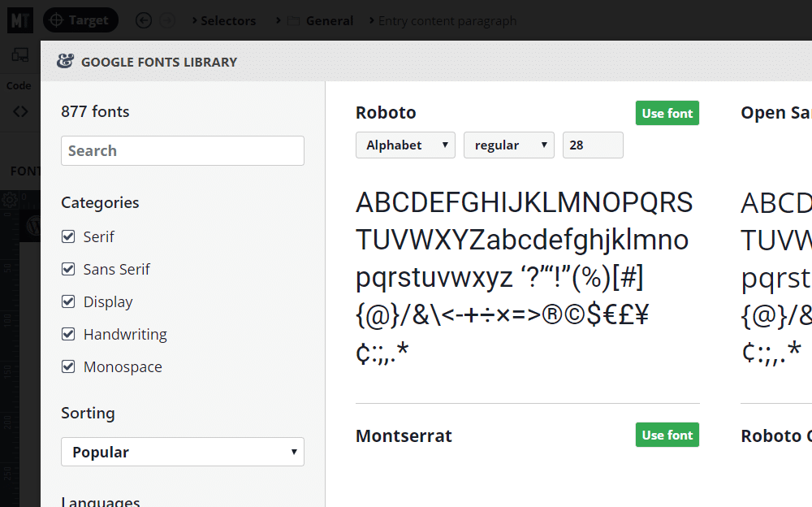Click the 877 fonts count text
Screen dimensions: 812x507
pyautogui.click(x=95, y=111)
